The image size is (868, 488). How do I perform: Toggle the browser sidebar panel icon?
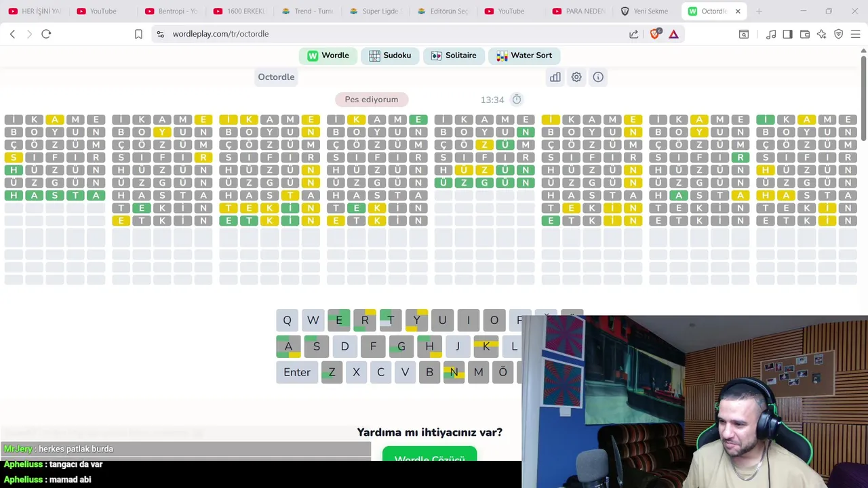[787, 34]
